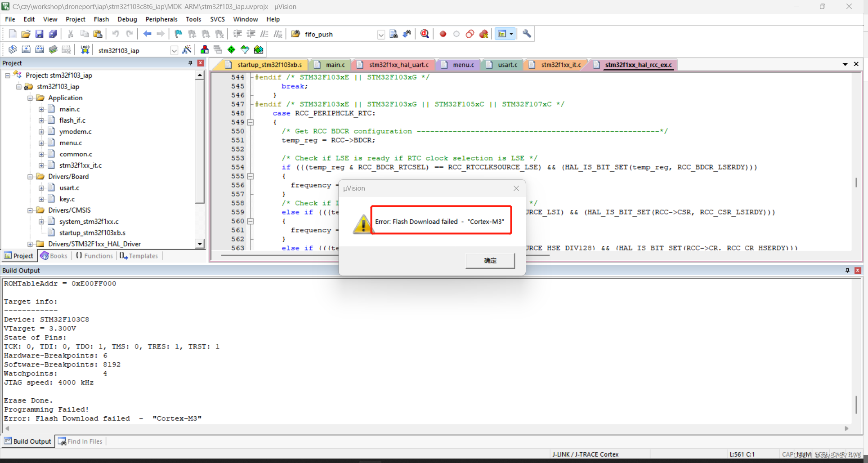
Task: Expand main.c in Project tree
Action: [x=41, y=109]
